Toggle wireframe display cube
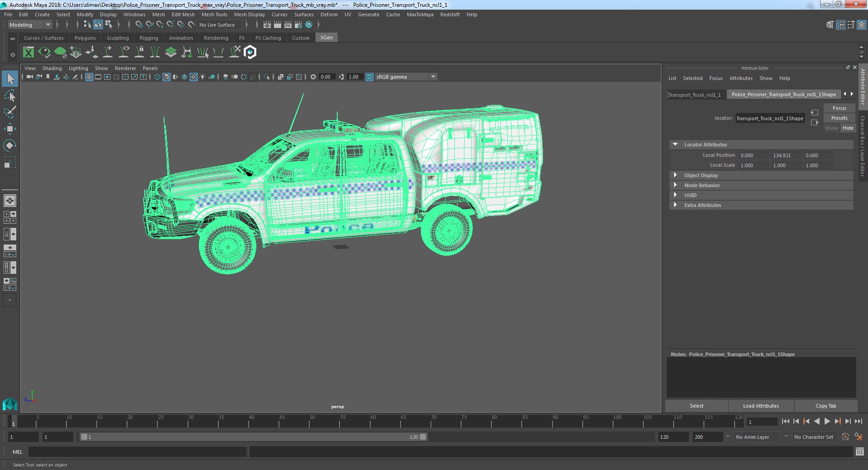 157,77
